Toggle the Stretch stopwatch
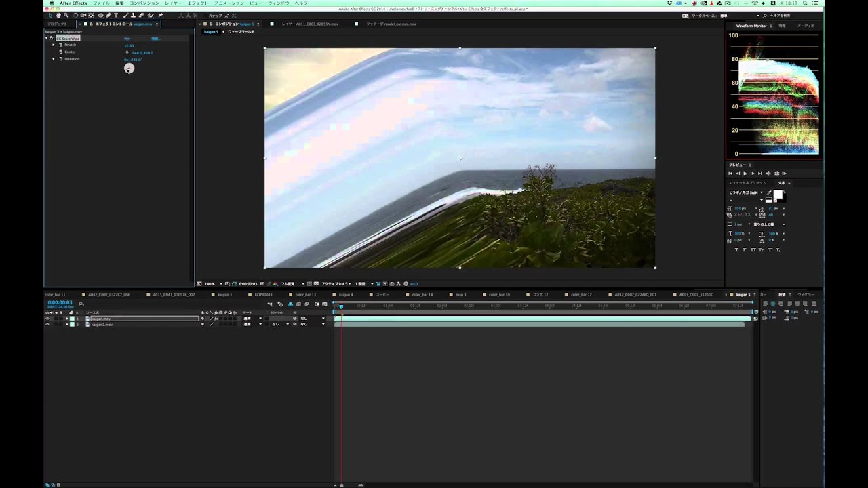 pyautogui.click(x=60, y=45)
